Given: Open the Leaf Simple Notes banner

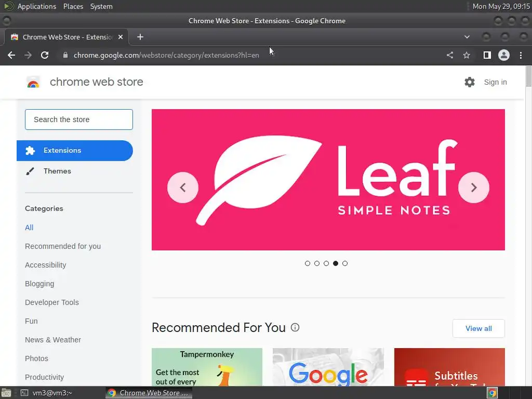Looking at the screenshot, I should 328,179.
